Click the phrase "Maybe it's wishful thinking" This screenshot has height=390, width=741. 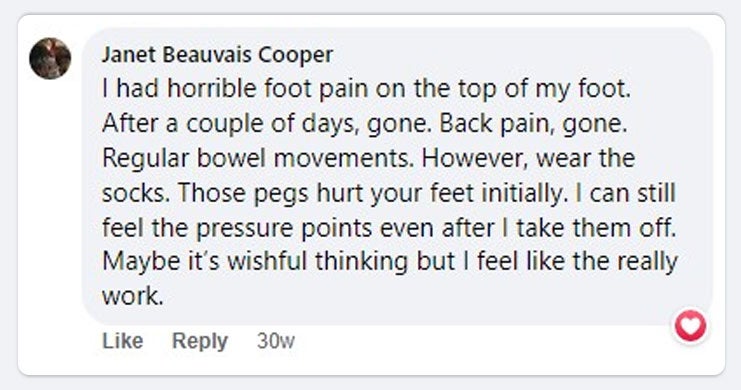pos(255,262)
